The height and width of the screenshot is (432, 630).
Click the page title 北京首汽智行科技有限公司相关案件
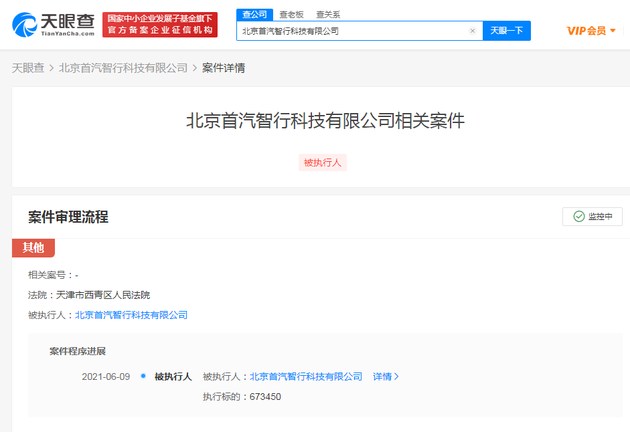[x=325, y=121]
